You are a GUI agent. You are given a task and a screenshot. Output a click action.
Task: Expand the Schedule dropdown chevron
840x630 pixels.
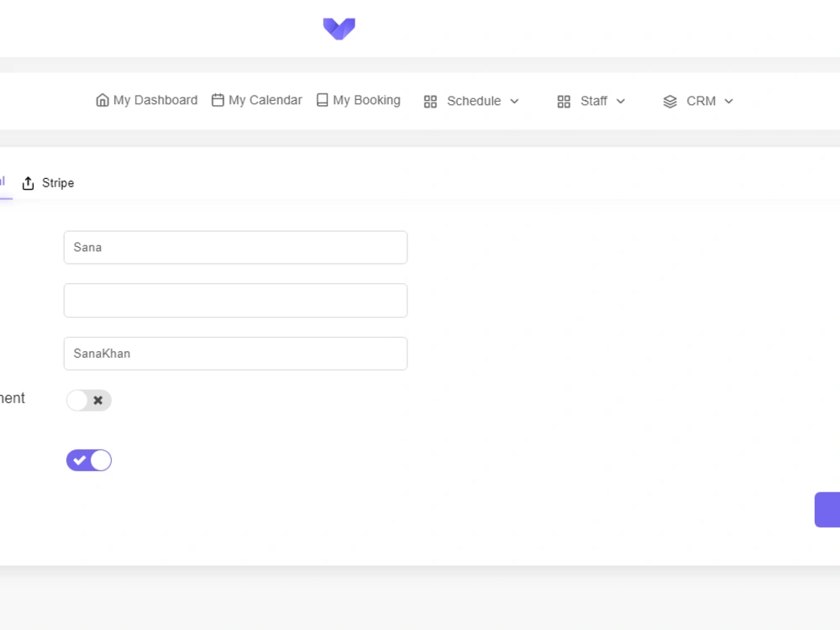[514, 102]
